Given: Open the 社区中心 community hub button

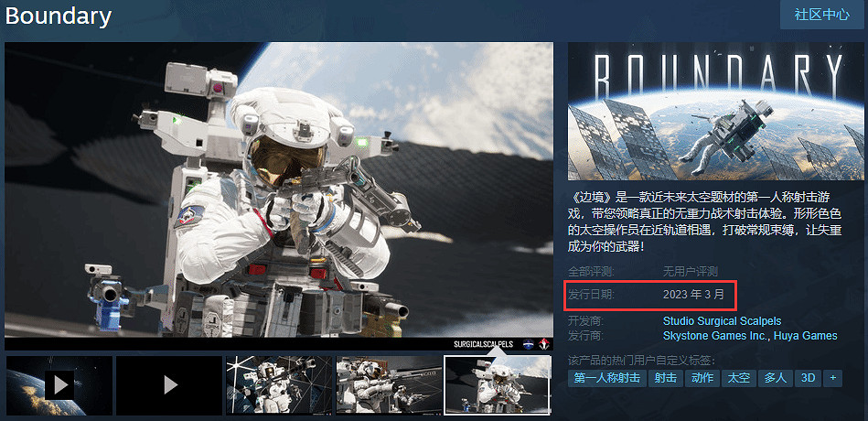Looking at the screenshot, I should pos(822,15).
